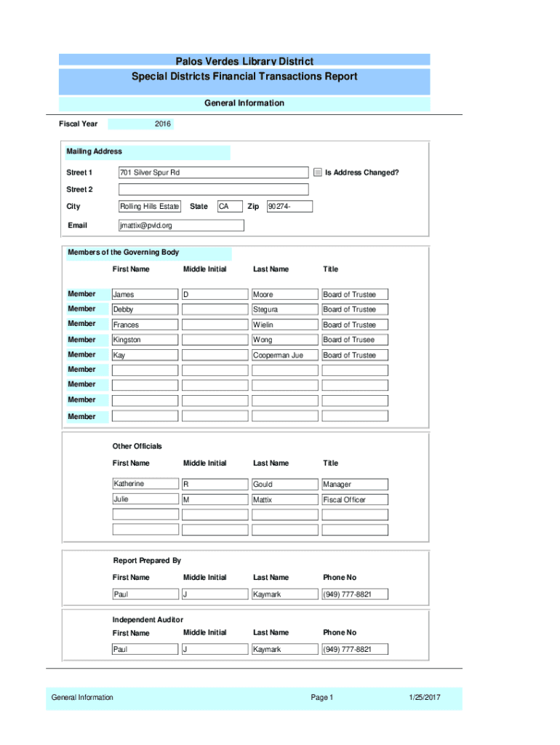Click the Last Name field Stegura
The height and width of the screenshot is (745, 560).
coord(284,310)
